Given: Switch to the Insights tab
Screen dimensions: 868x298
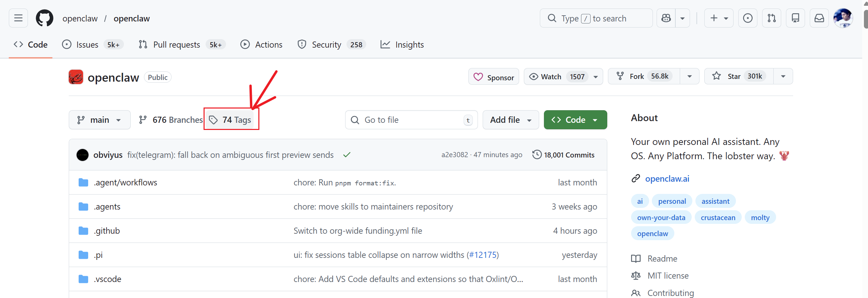Looking at the screenshot, I should [x=402, y=45].
